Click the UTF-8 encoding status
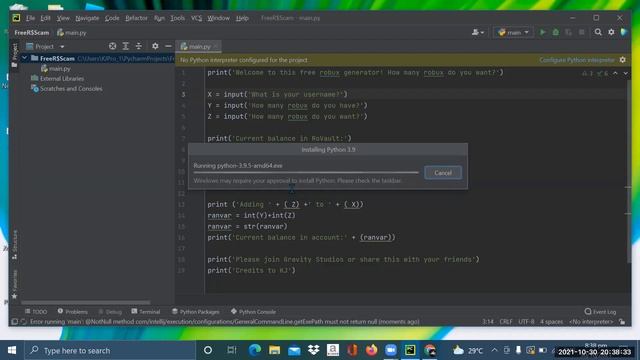The height and width of the screenshot is (360, 640). click(x=526, y=322)
